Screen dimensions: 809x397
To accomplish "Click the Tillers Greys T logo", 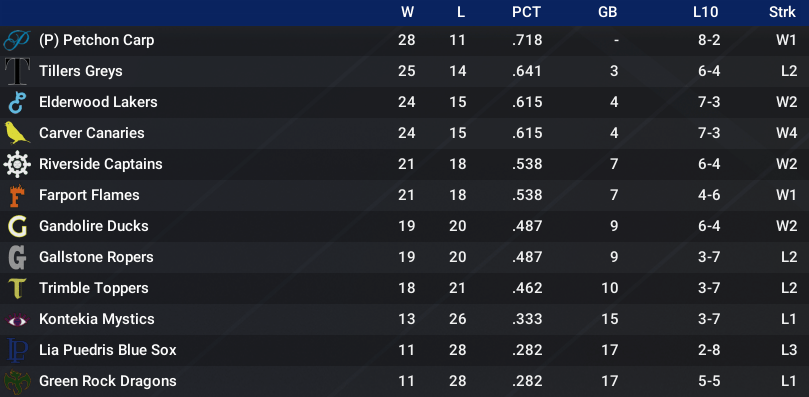I will point(17,71).
